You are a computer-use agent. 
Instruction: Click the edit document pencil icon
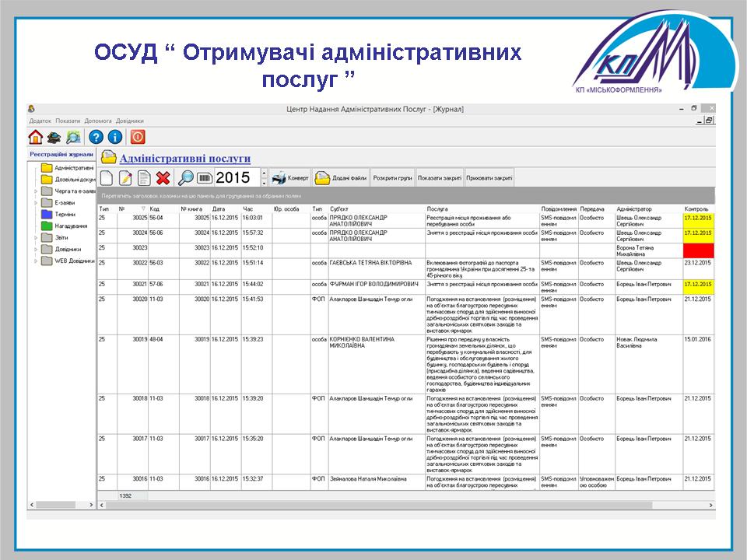point(125,178)
